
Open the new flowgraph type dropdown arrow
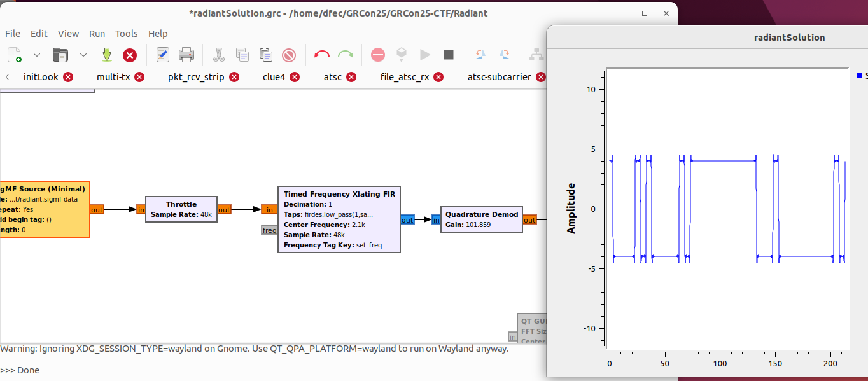[x=36, y=55]
